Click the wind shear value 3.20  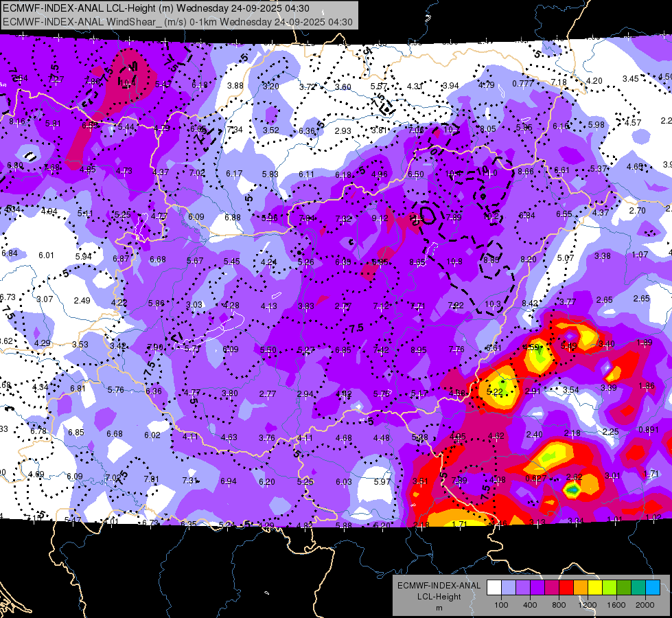tap(271, 87)
